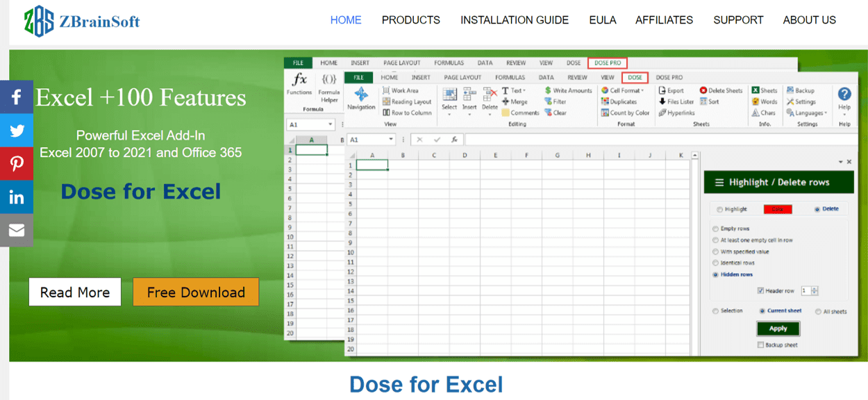The width and height of the screenshot is (868, 400).
Task: Switch to DOSE PRO tab in back window
Action: pos(608,63)
